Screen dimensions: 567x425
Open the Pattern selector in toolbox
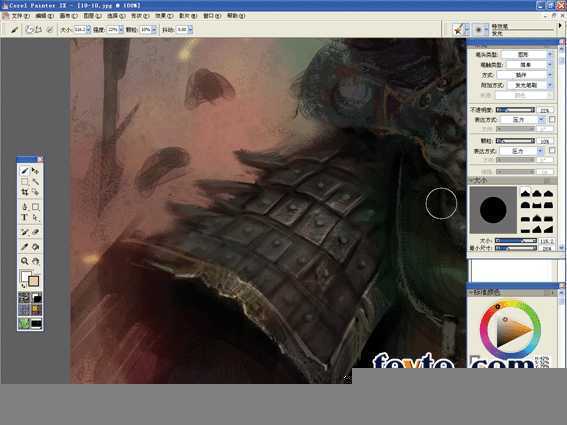pos(24,310)
